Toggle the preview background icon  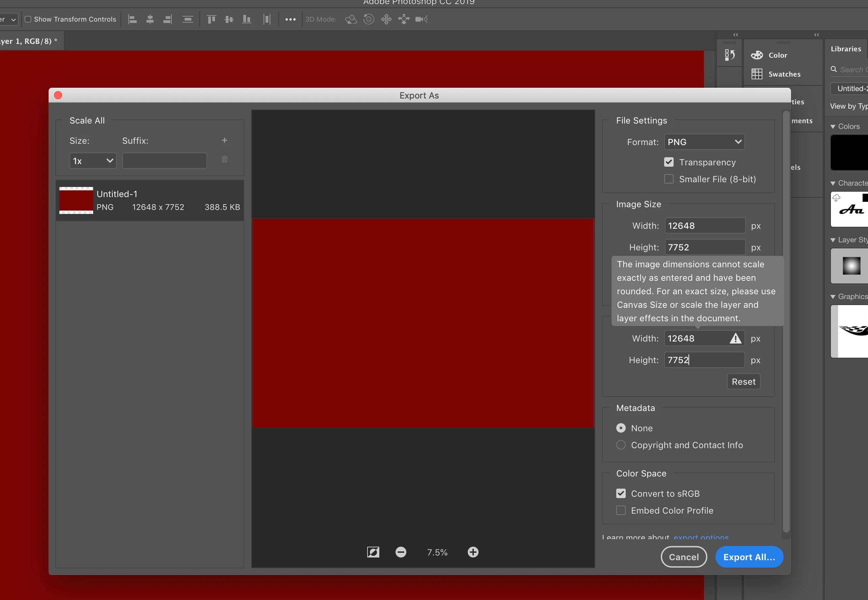[x=373, y=552]
